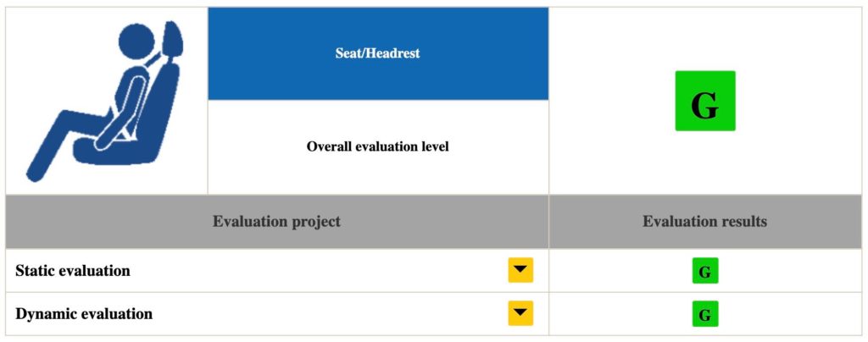Click the headrest in the seat illustration
Screen dimensions: 868x342
pos(176,41)
